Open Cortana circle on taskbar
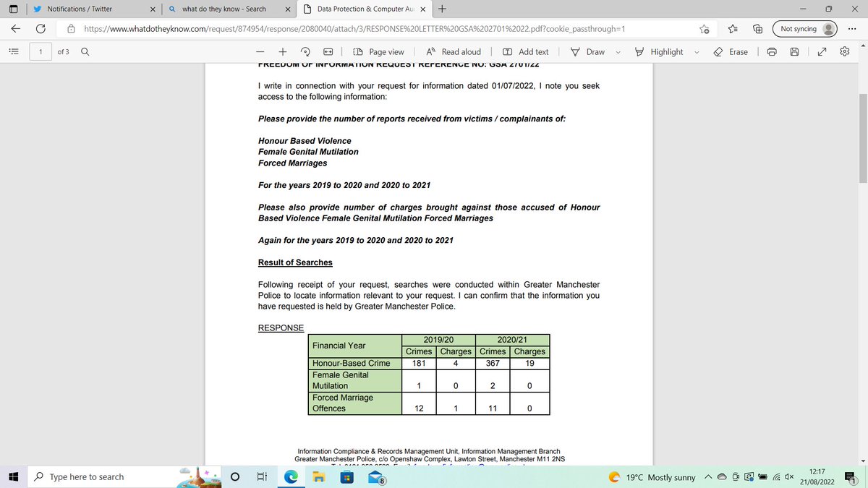Viewport: 868px width, 488px height. coord(235,477)
